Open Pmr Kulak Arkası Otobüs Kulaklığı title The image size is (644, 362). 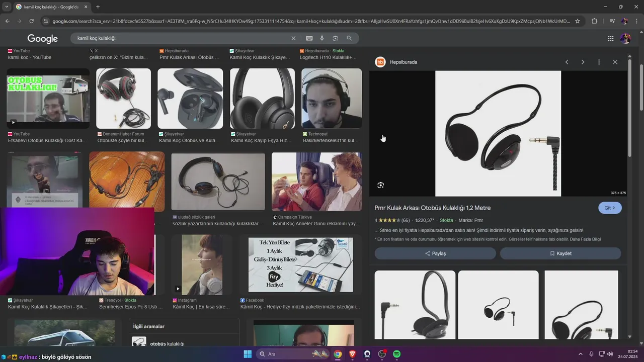point(433,208)
